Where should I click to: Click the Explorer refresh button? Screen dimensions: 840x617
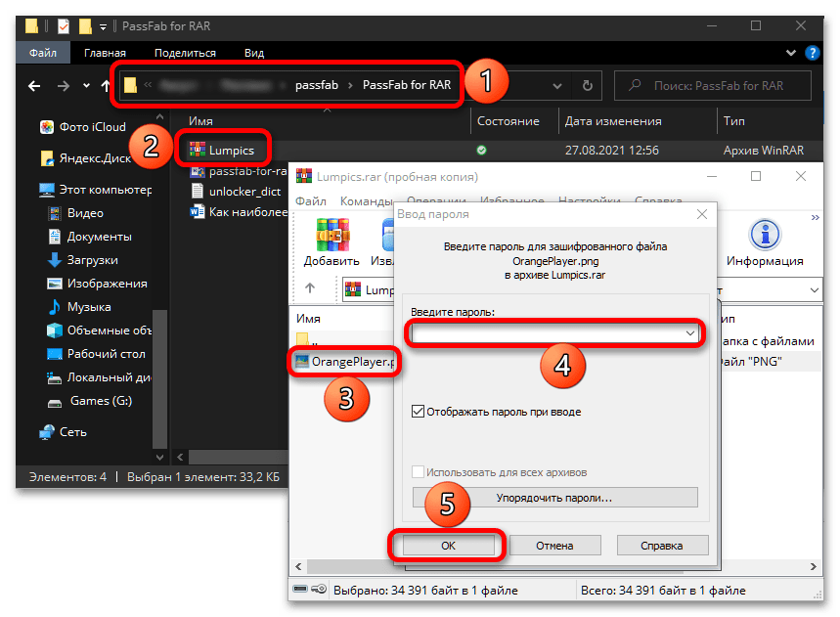click(x=587, y=86)
